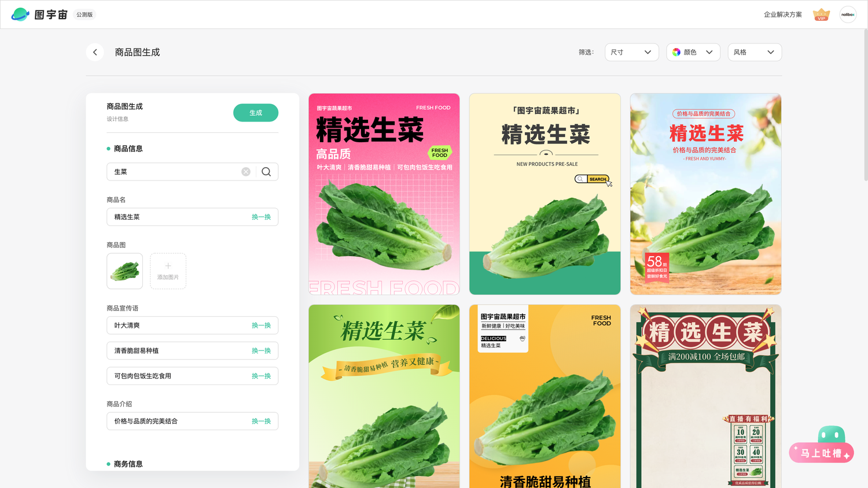Click the 商品宣传语 label
The width and height of the screenshot is (868, 488).
tap(123, 308)
